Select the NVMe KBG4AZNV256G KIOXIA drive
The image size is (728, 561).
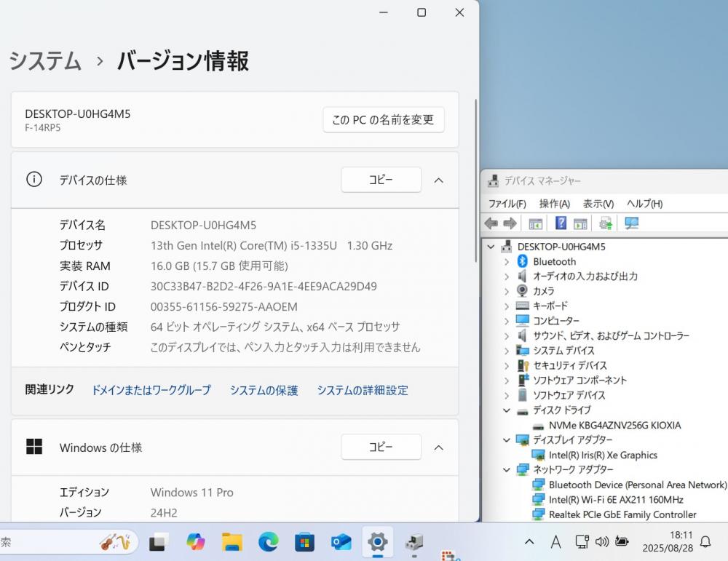click(614, 426)
